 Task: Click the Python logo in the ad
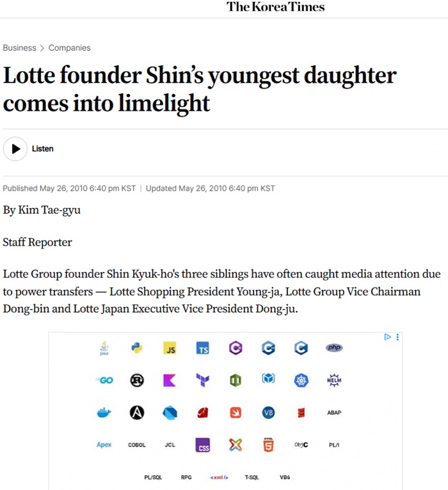coord(136,348)
